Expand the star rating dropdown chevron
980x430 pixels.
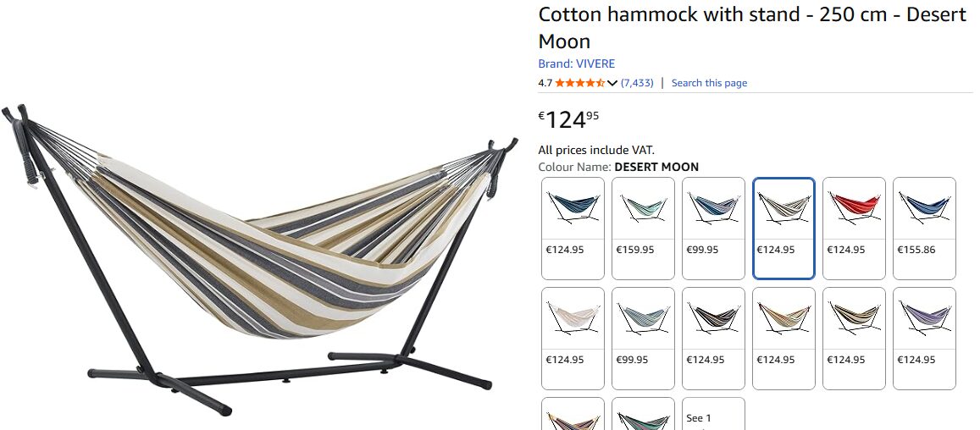coord(612,83)
